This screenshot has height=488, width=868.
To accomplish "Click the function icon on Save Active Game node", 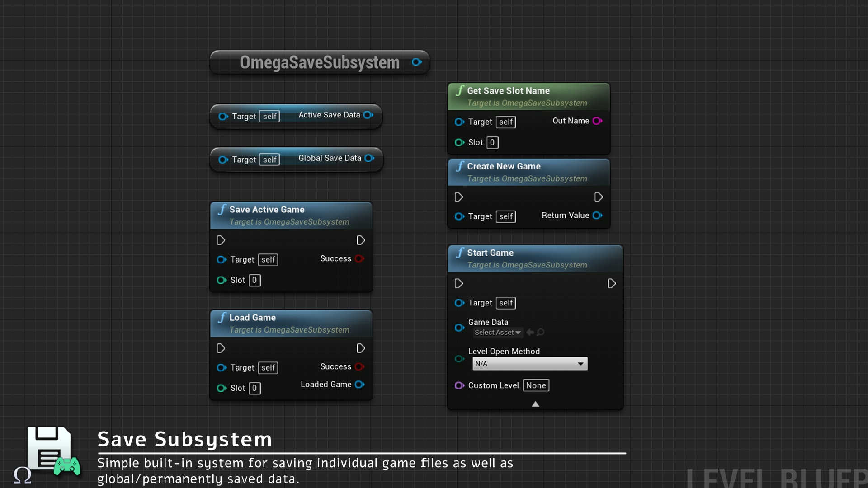I will coord(222,209).
